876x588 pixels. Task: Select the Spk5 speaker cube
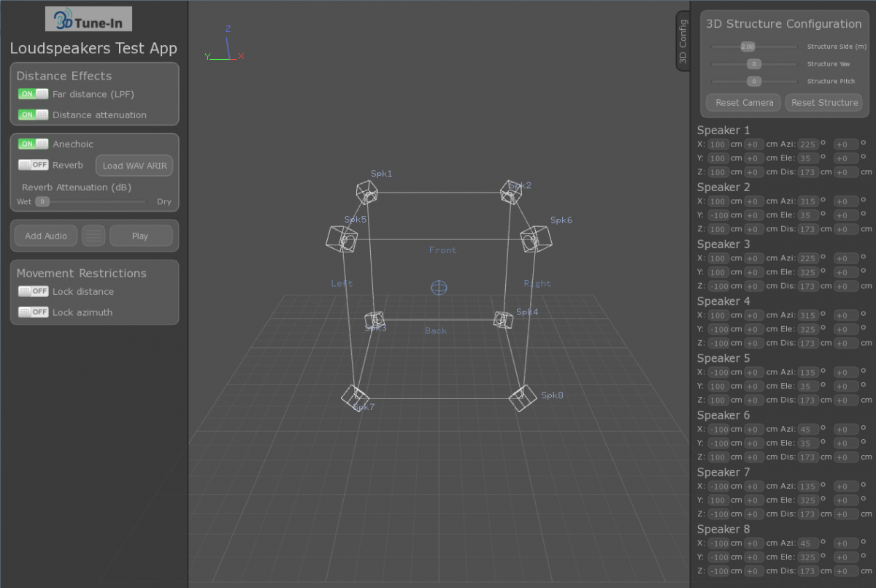[342, 239]
